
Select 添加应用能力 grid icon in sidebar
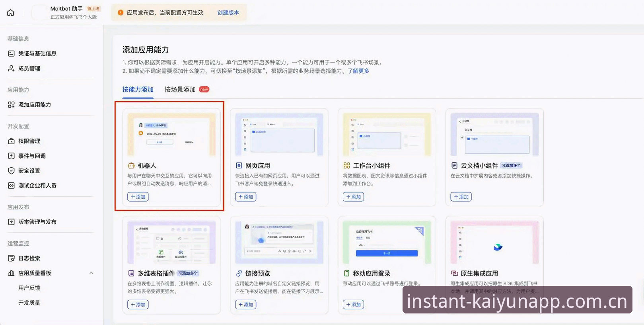pos(11,105)
